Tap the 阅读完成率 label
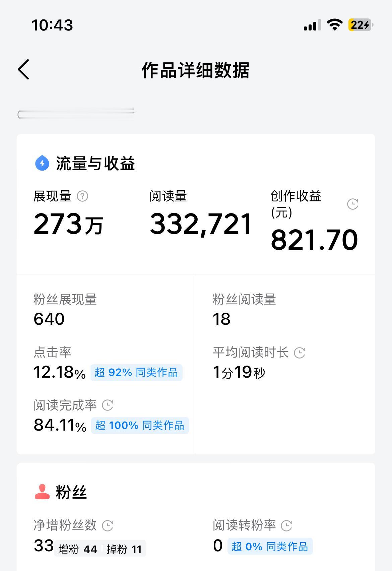Image resolution: width=392 pixels, height=571 pixels. 65,405
